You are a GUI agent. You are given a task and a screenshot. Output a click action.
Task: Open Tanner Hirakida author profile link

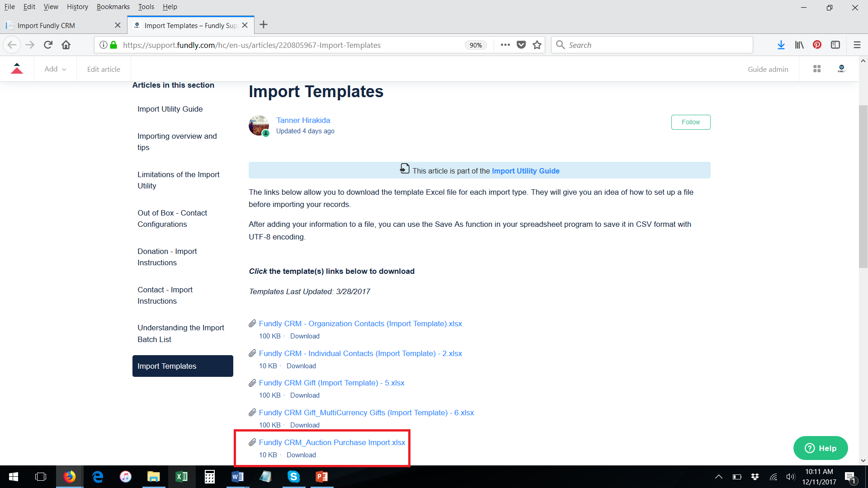[303, 120]
